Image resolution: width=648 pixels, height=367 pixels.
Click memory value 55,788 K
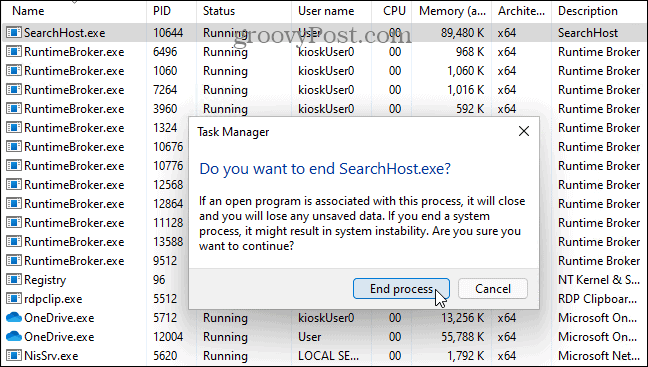[462, 337]
